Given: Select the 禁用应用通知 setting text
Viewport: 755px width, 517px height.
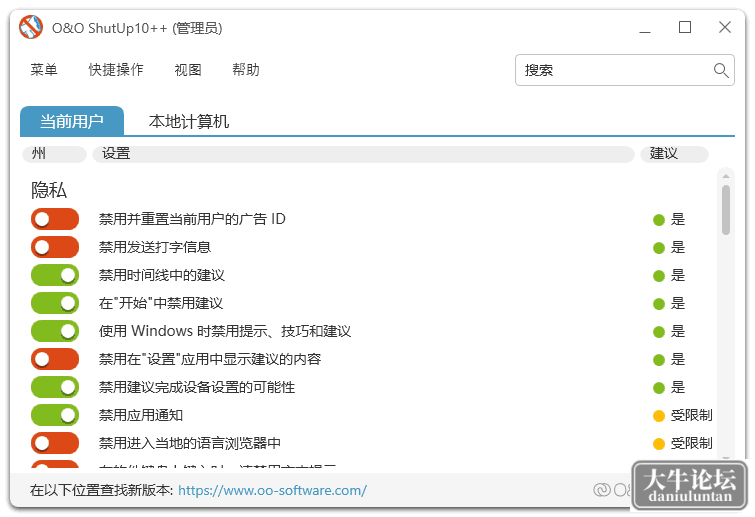Looking at the screenshot, I should (x=141, y=414).
